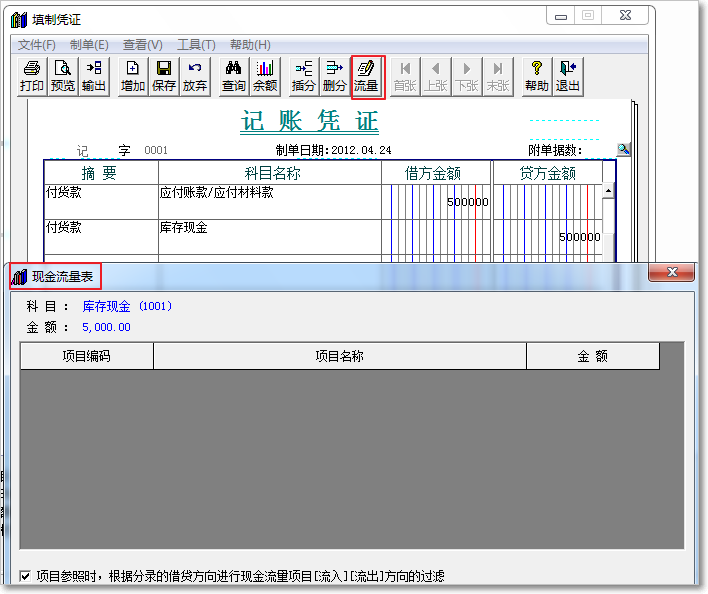Save the voucher using 保存 icon

pyautogui.click(x=164, y=77)
